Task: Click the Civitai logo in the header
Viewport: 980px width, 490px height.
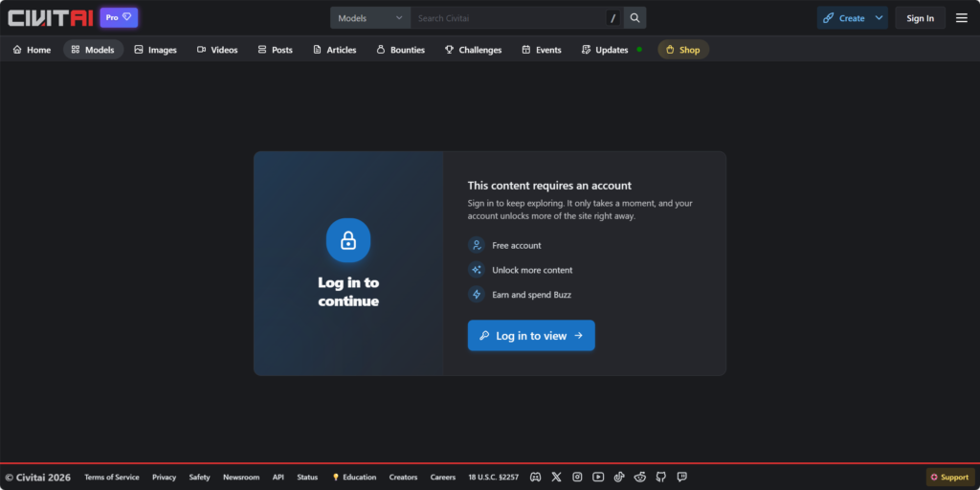Action: tap(51, 18)
